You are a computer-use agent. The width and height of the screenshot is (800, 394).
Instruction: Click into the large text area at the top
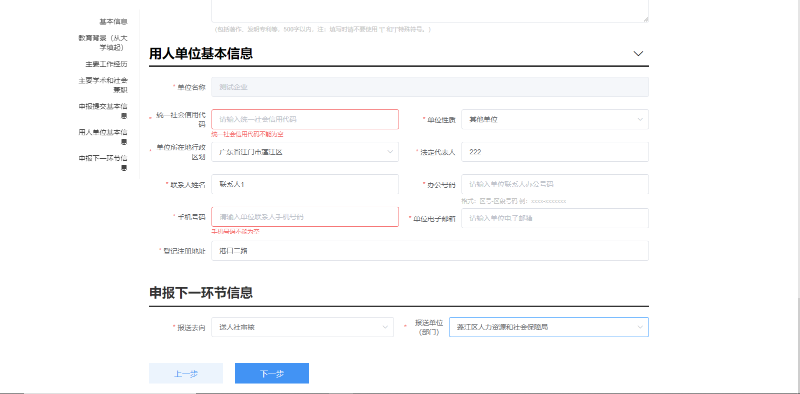pyautogui.click(x=430, y=11)
